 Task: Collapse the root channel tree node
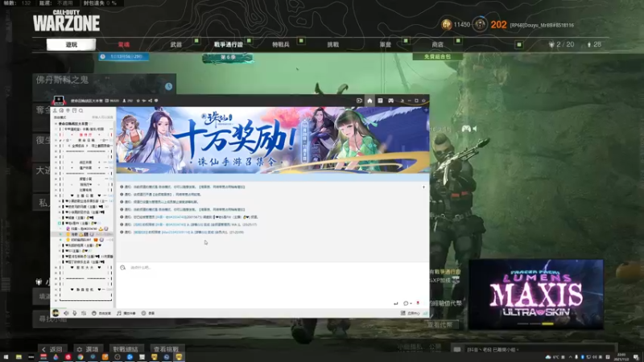point(56,124)
